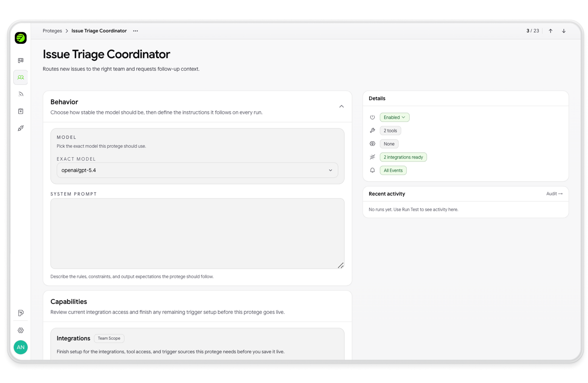
Task: Open the clipboard tasks icon in sidebar
Action: [21, 111]
